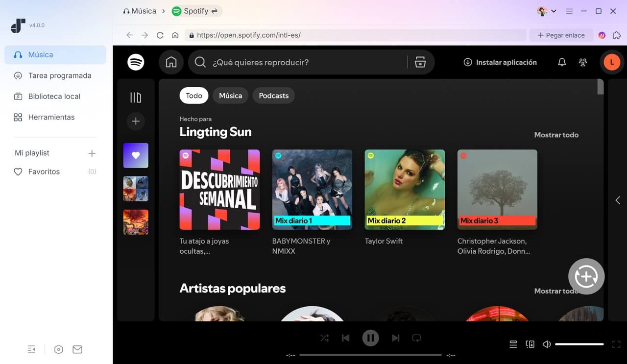Image resolution: width=627 pixels, height=364 pixels.
Task: Open the queue list icon
Action: (x=513, y=344)
